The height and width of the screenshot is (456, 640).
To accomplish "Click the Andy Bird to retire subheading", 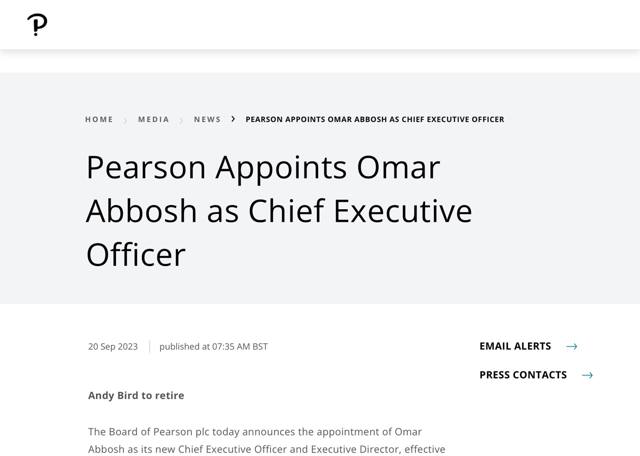I will point(136,395).
